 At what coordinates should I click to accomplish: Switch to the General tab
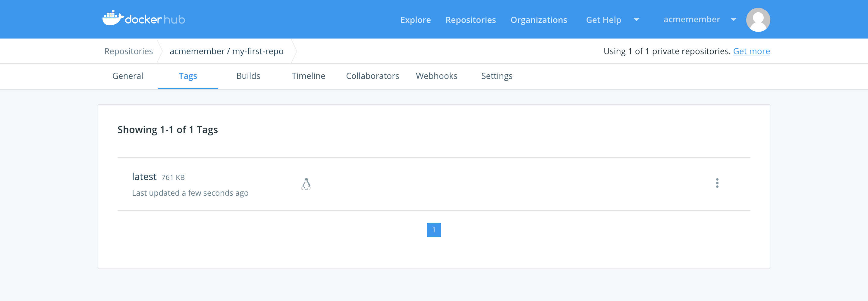pyautogui.click(x=128, y=76)
